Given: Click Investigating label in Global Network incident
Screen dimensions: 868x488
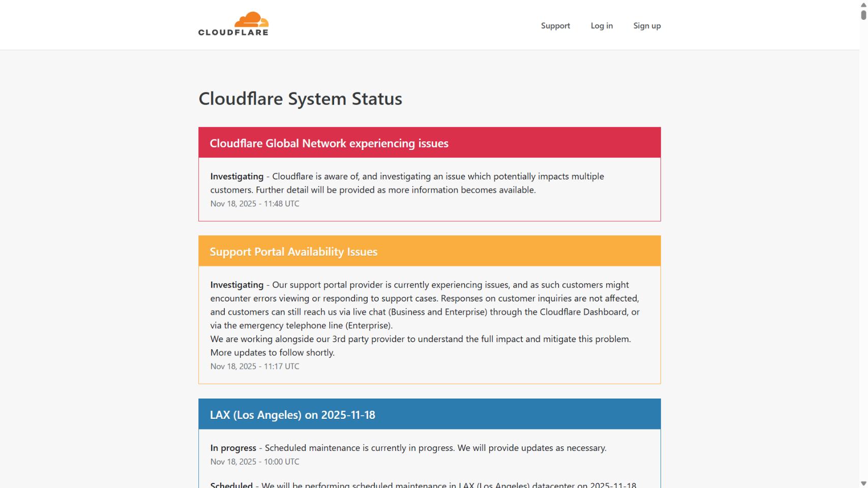Looking at the screenshot, I should [x=237, y=176].
